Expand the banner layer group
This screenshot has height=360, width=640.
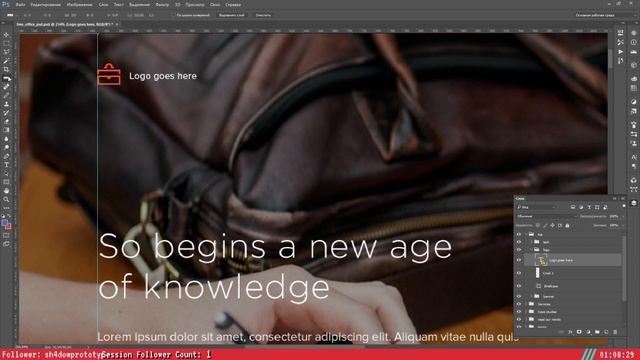[532, 296]
